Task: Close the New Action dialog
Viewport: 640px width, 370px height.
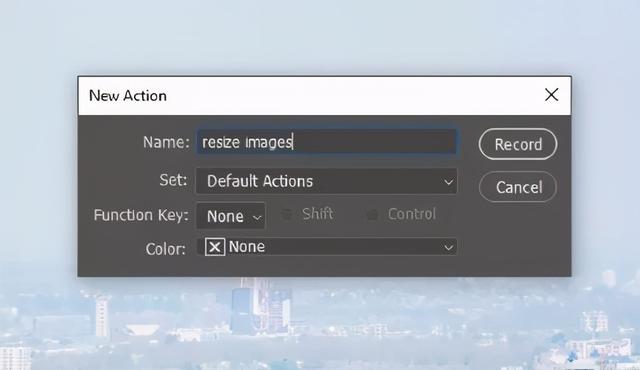Action: 551,95
